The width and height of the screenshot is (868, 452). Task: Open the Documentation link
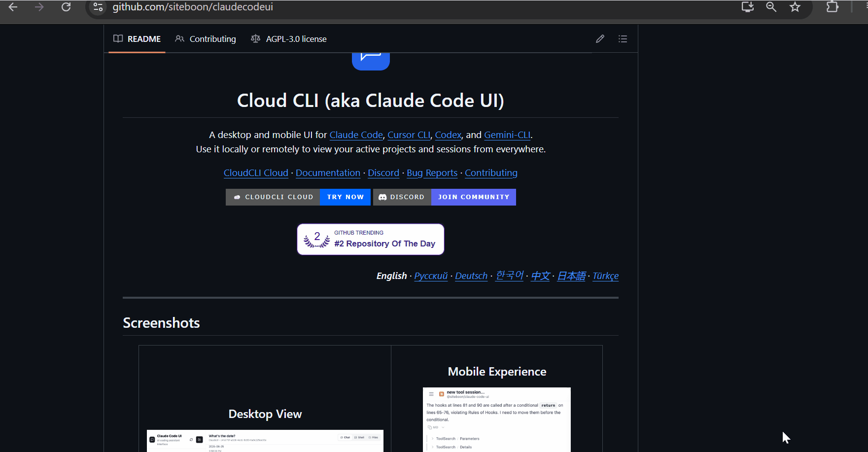pos(328,173)
